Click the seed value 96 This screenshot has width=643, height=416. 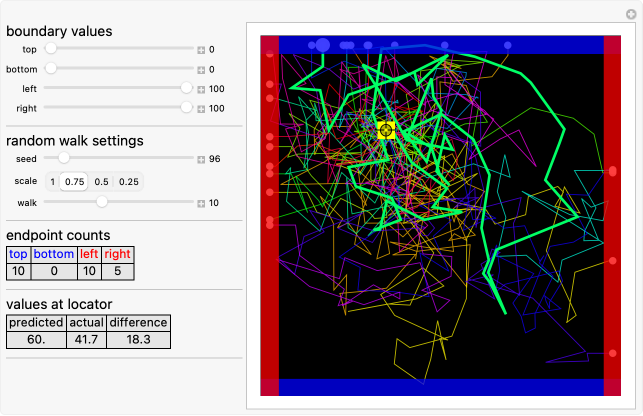pyautogui.click(x=214, y=159)
